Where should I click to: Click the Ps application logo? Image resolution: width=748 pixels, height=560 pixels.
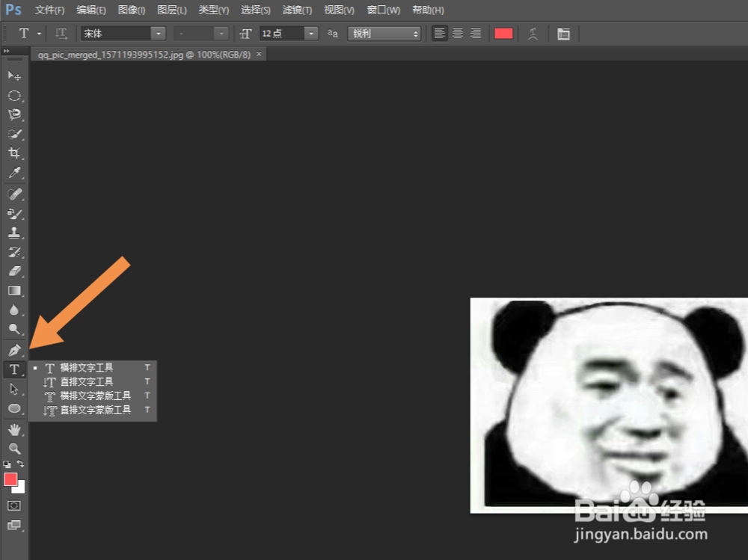pyautogui.click(x=13, y=10)
